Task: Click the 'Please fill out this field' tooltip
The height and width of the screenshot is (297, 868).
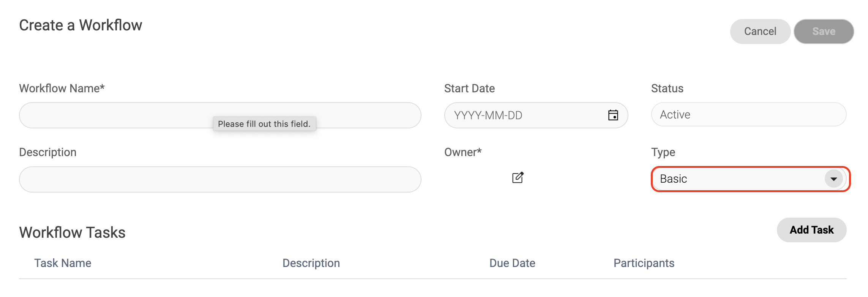Action: tap(264, 124)
